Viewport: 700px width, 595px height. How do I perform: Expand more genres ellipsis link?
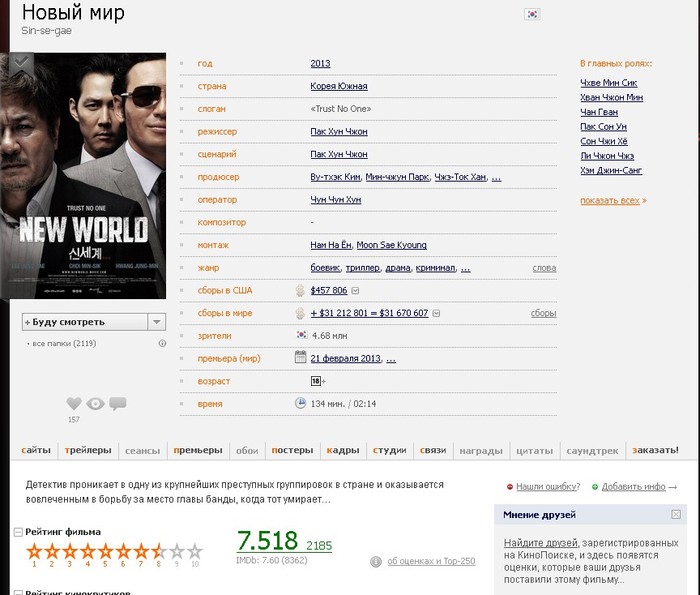(x=466, y=268)
